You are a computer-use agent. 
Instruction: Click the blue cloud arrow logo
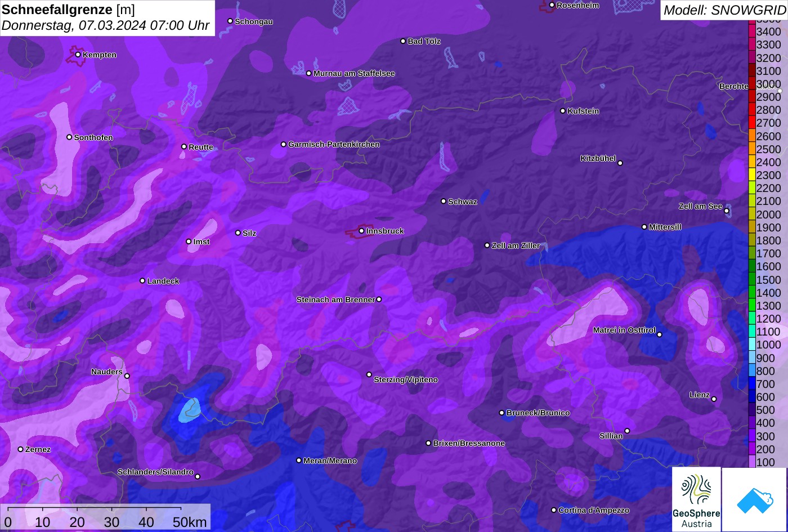[x=755, y=499]
